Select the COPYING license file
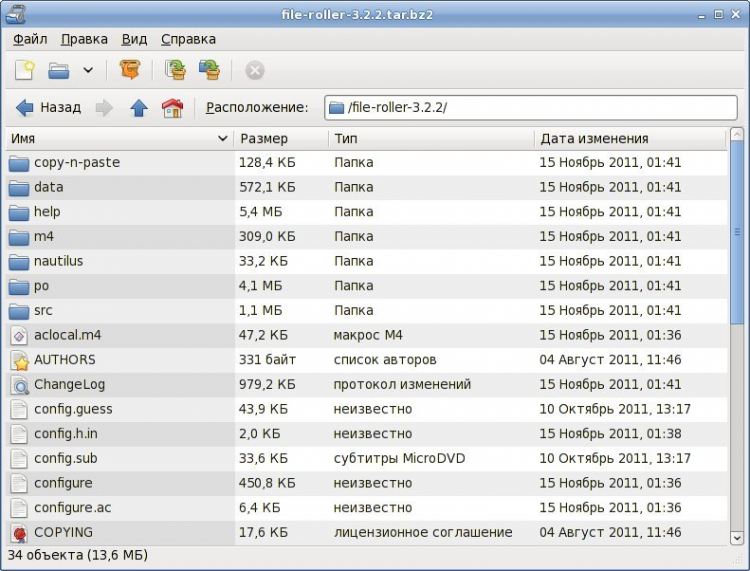This screenshot has width=750, height=571. (63, 533)
